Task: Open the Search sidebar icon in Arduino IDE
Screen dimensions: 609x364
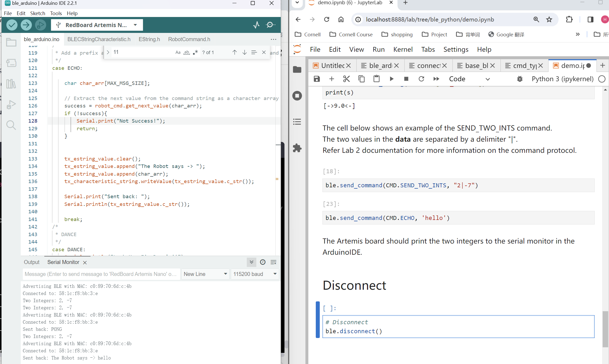Action: [x=11, y=125]
